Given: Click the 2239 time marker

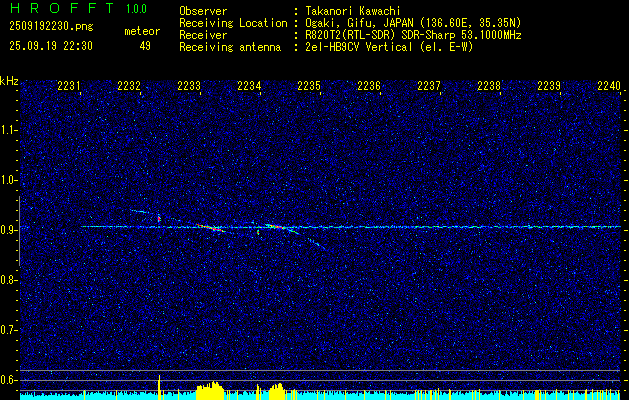Looking at the screenshot, I should (x=548, y=86).
